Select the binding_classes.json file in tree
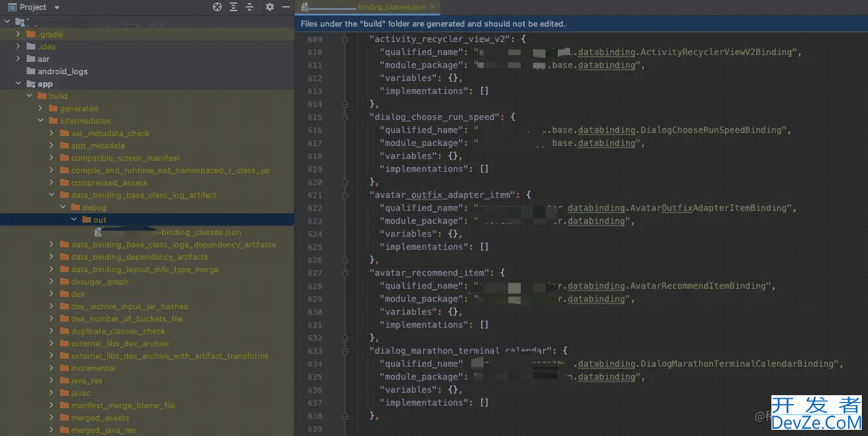 coord(147,232)
